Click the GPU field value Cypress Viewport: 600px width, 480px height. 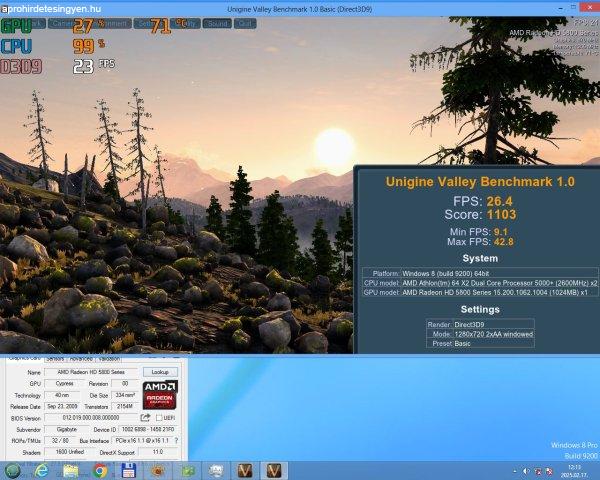coord(64,383)
